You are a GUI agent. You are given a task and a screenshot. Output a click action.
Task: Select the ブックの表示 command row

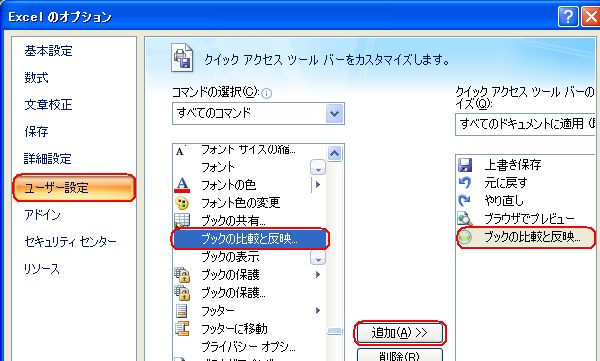click(249, 257)
